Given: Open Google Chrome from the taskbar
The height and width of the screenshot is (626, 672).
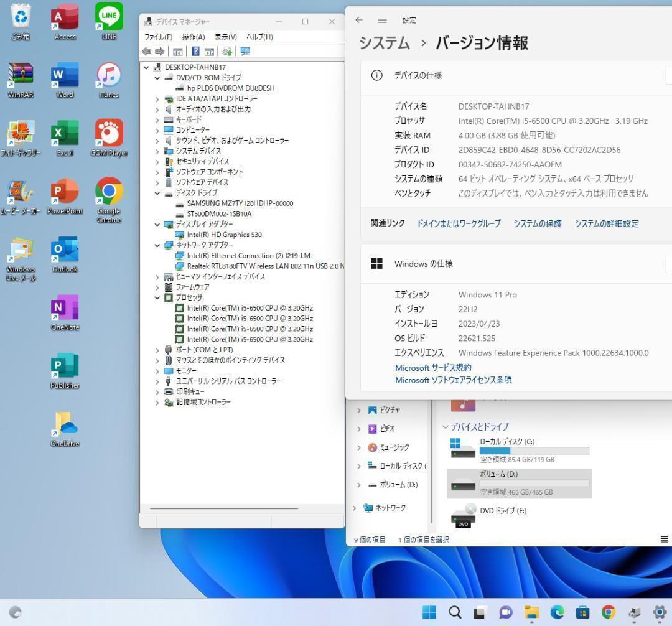Looking at the screenshot, I should (x=607, y=612).
